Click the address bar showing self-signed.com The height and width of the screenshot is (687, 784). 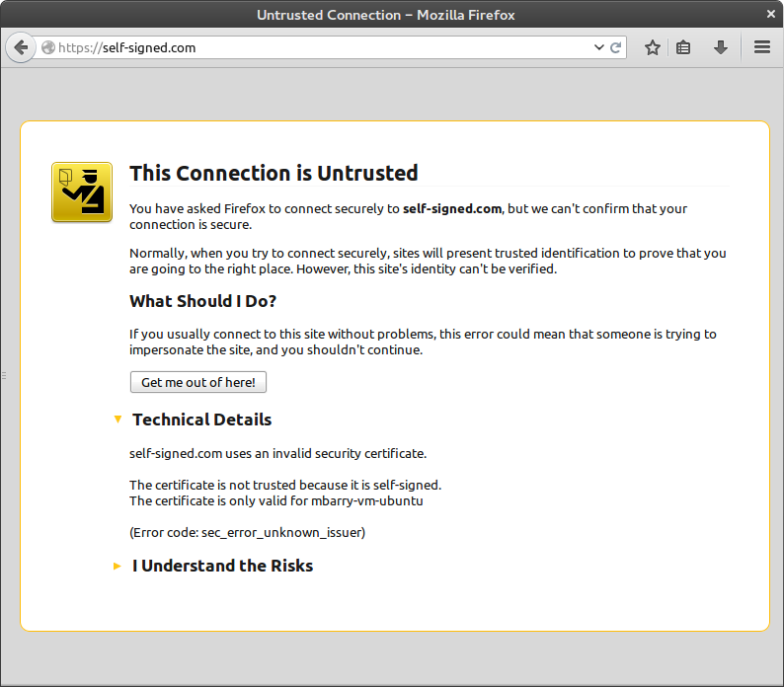[x=330, y=47]
